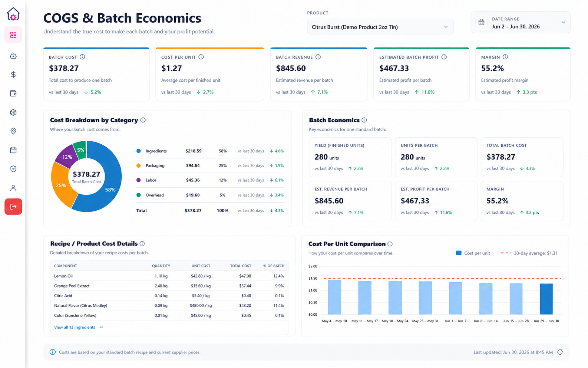Click the $94.64 Packaging cost value
This screenshot has height=368, width=588.
(x=193, y=165)
